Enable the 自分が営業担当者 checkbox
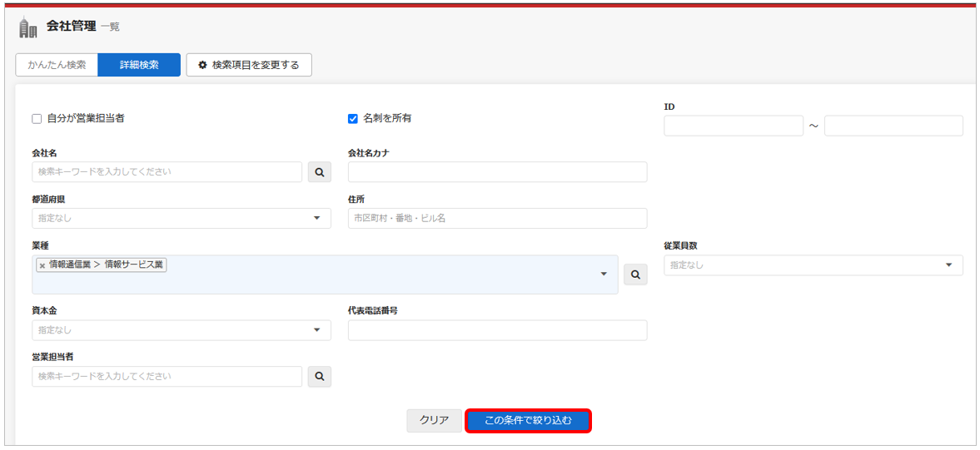980x450 pixels. click(37, 119)
